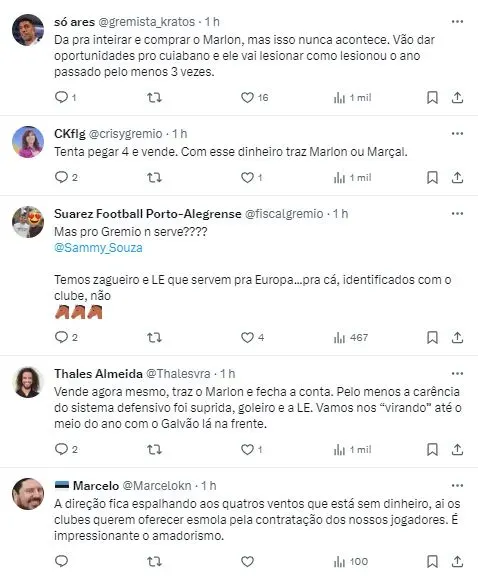This screenshot has height=578, width=478.
Task: Reply to Marcelo's tweet
Action: coord(62,561)
